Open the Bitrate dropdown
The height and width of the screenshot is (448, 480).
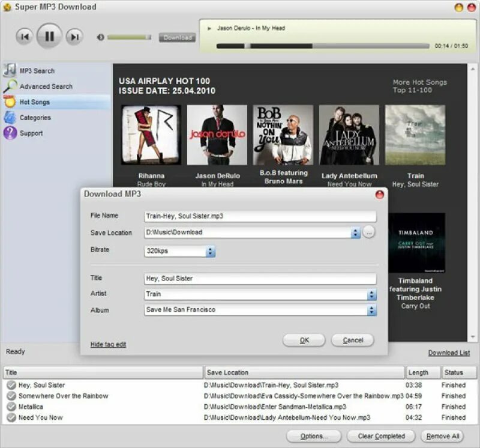(179, 251)
